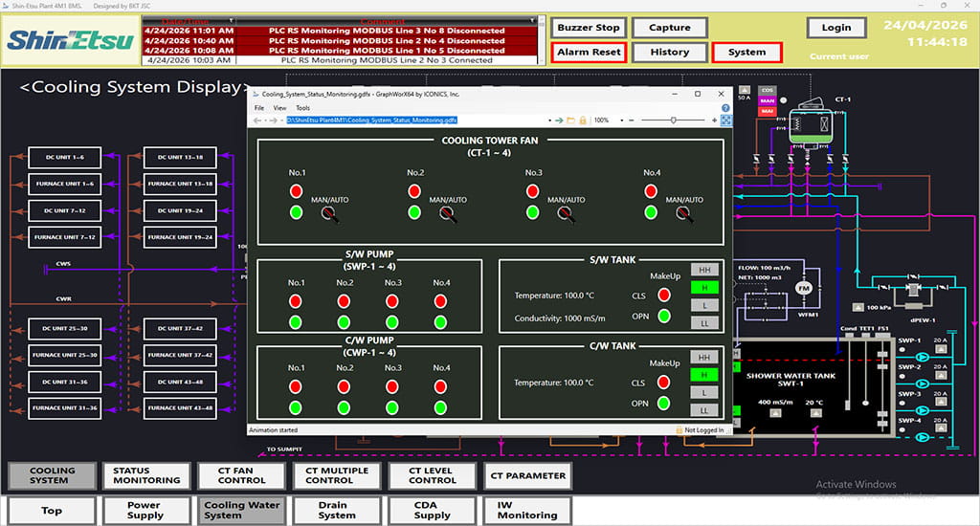Toggle cooling tower fan No.3 MAN/AUTO switch
Screen dimensions: 980x526
point(567,213)
